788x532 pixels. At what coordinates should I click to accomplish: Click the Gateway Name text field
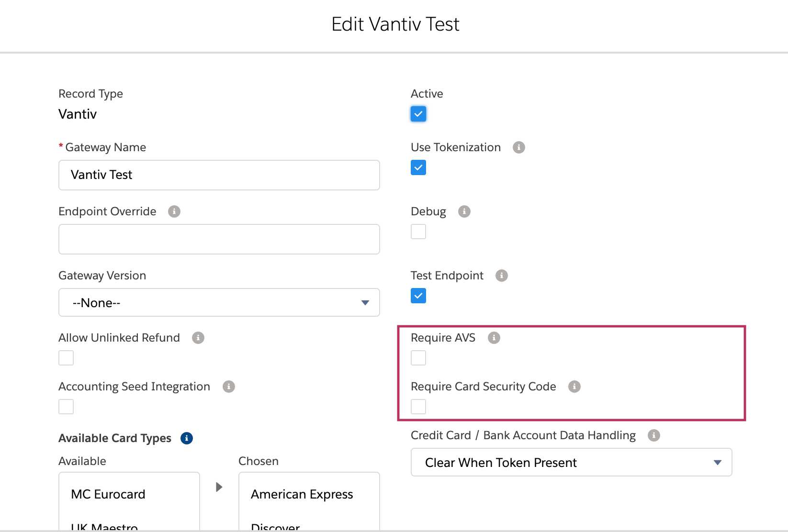point(219,175)
